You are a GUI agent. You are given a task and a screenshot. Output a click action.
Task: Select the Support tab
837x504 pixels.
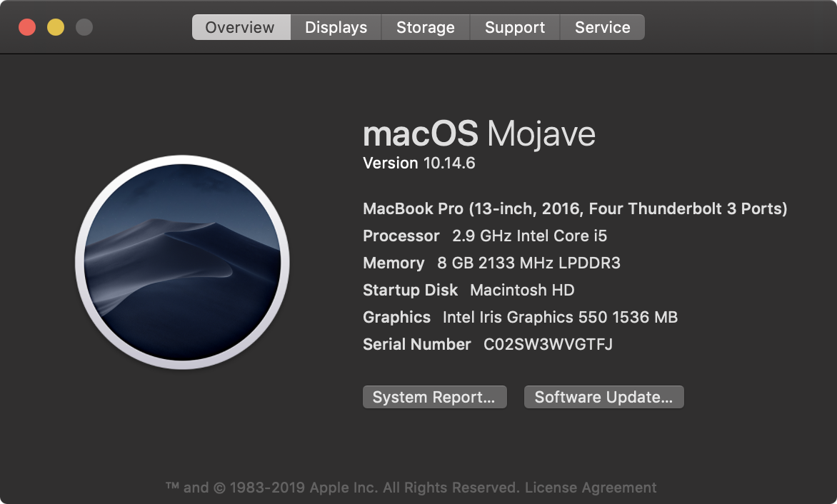pos(515,27)
